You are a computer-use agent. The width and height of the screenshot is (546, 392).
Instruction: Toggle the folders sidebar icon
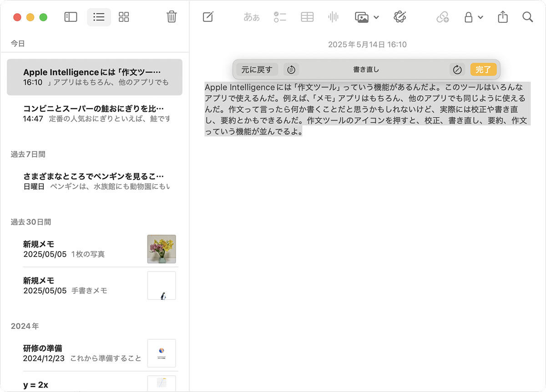coord(71,17)
